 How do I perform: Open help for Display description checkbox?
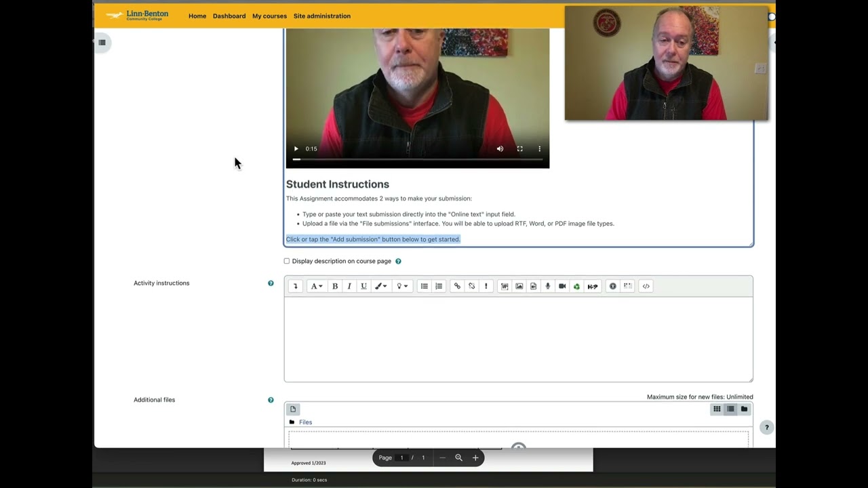tap(398, 261)
